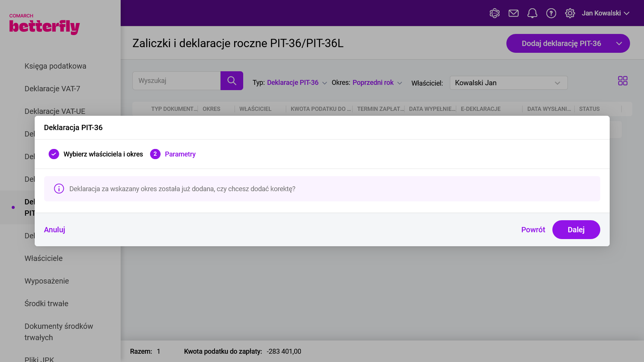Select the Parametry step tab
This screenshot has width=644, height=362.
[x=180, y=154]
